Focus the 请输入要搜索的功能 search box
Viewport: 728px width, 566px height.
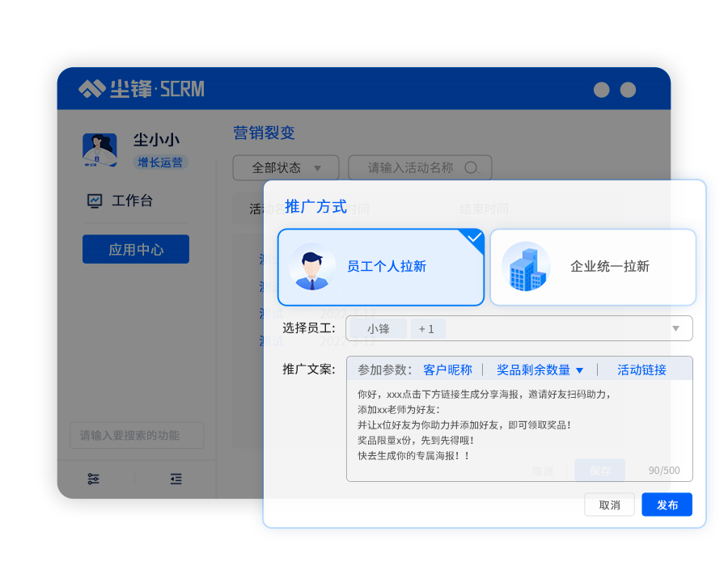coord(137,435)
